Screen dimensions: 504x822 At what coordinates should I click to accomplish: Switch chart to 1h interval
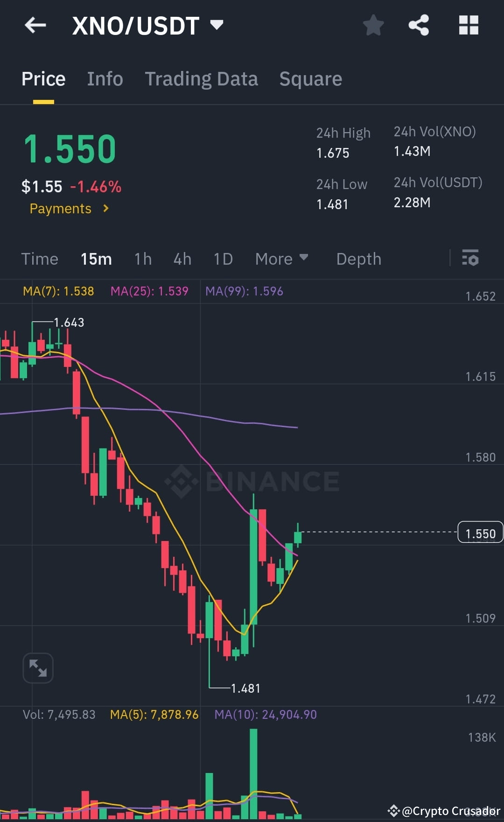coord(142,259)
